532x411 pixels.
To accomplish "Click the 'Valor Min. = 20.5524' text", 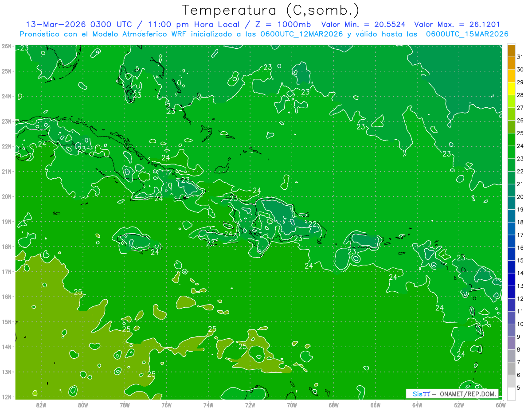I will (x=364, y=24).
